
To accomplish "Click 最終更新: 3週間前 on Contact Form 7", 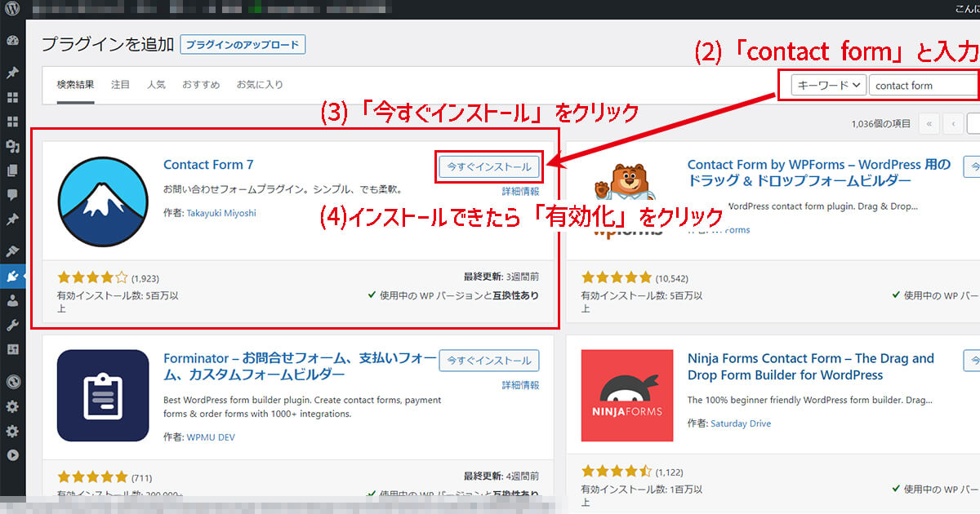I will [x=501, y=277].
